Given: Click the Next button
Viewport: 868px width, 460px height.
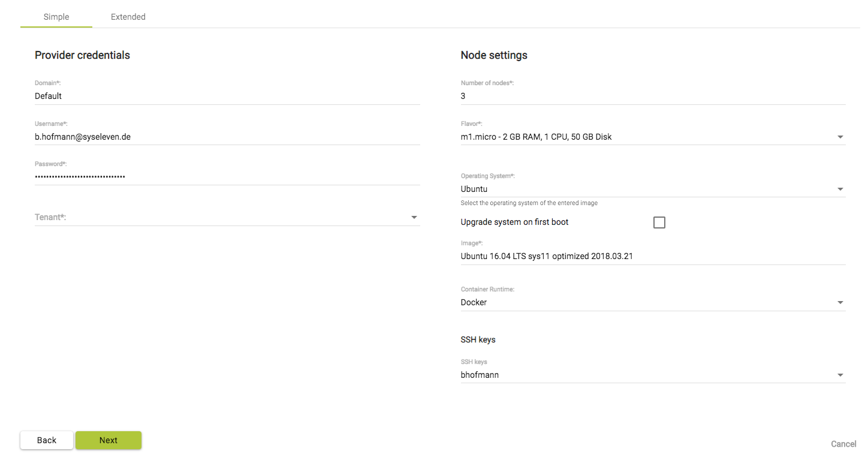Looking at the screenshot, I should tap(108, 440).
